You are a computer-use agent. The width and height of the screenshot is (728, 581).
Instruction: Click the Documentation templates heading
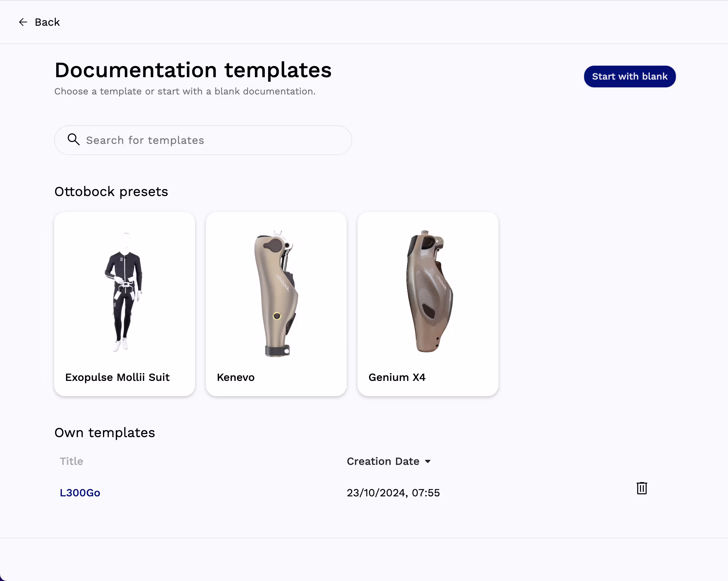[193, 70]
